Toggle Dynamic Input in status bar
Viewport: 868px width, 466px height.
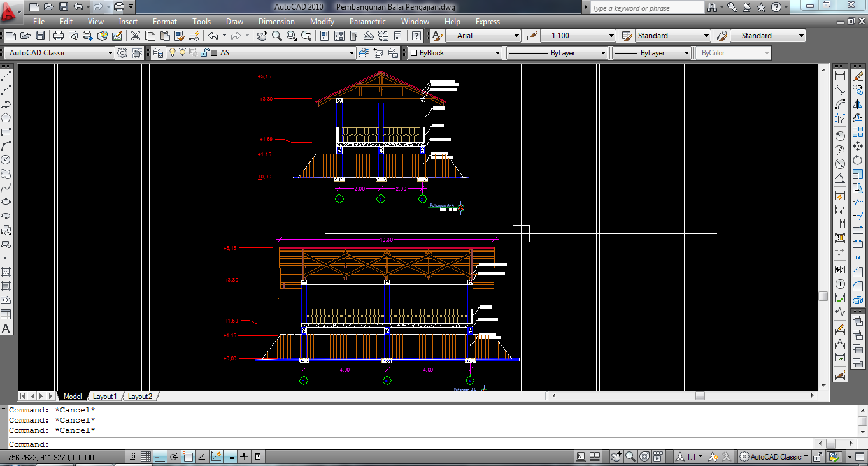click(230, 456)
